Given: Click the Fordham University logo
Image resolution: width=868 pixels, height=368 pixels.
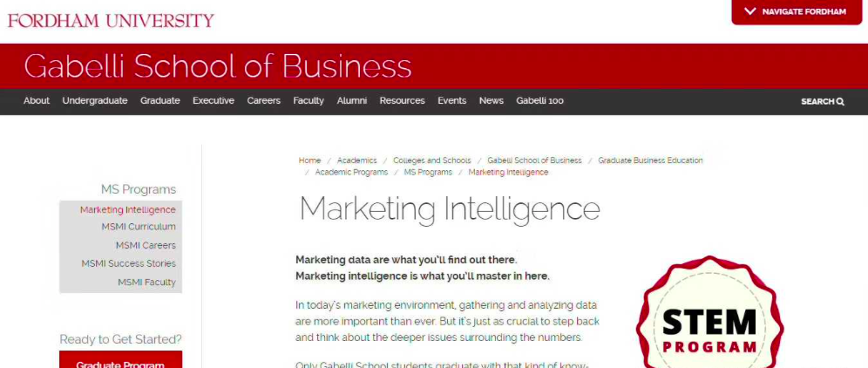Looking at the screenshot, I should [x=111, y=19].
